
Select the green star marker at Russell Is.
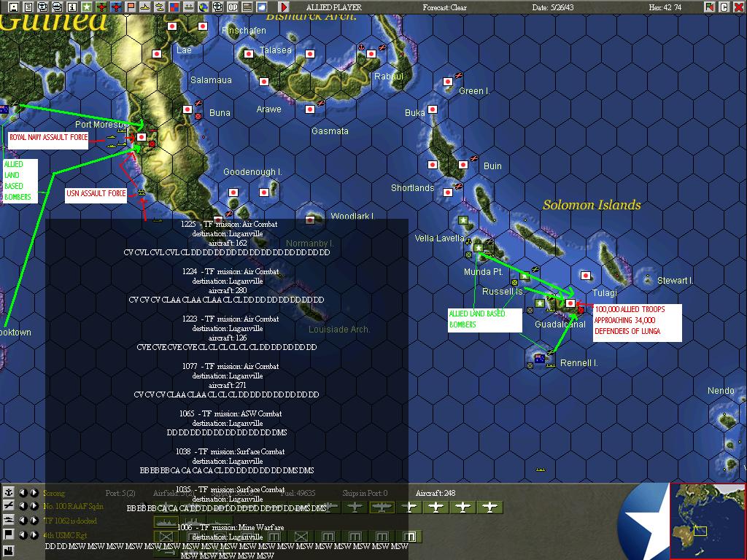coord(525,276)
